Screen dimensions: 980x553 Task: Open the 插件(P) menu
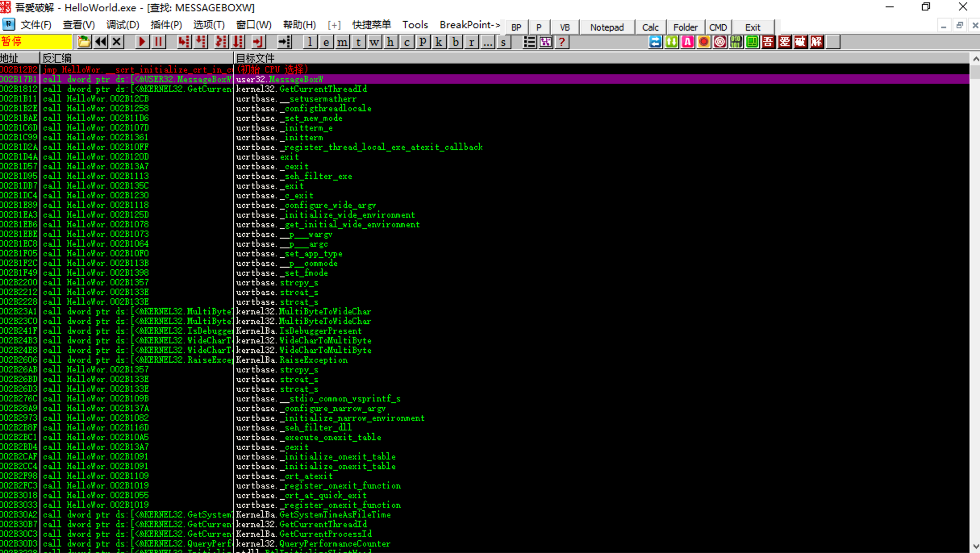pyautogui.click(x=166, y=25)
